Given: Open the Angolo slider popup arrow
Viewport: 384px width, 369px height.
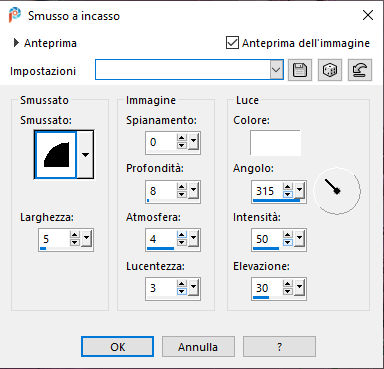Looking at the screenshot, I should [x=300, y=190].
